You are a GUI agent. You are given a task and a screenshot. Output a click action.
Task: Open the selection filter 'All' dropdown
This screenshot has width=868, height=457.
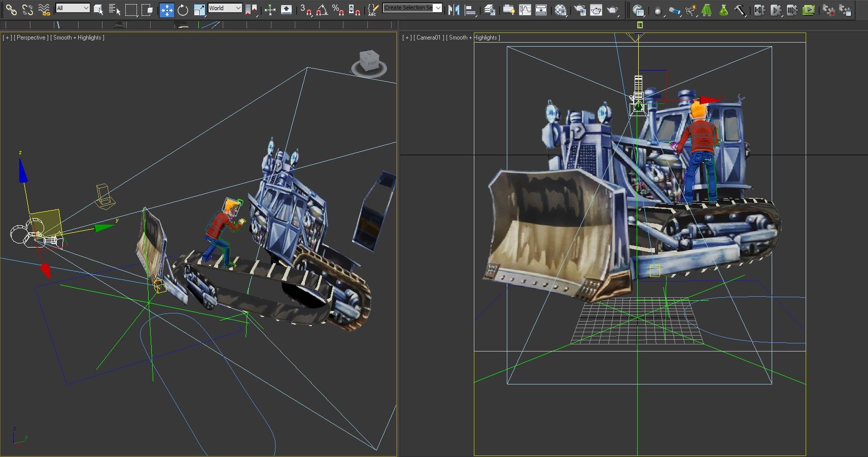click(73, 8)
